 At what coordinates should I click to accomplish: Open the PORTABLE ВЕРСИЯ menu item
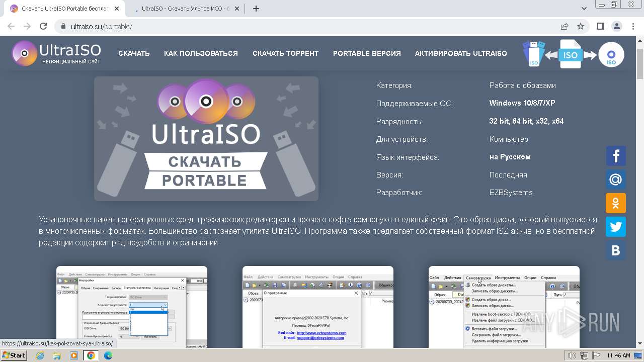(x=367, y=53)
